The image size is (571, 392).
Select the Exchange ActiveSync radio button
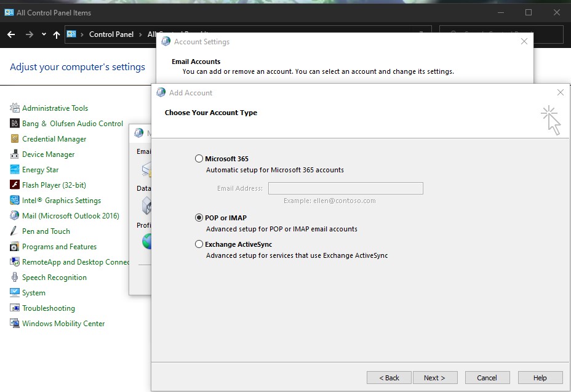click(x=199, y=244)
